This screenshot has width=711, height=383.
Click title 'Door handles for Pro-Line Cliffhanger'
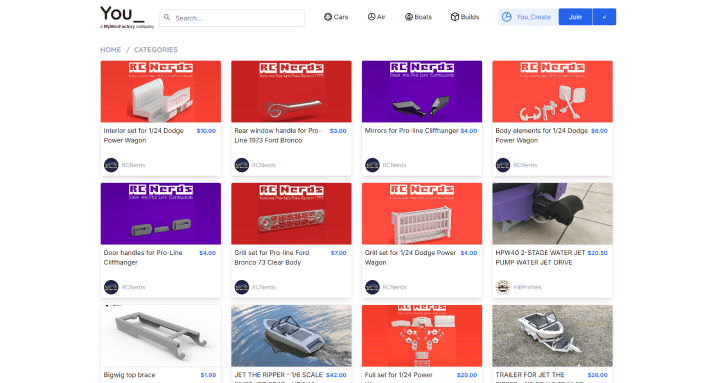[143, 257]
